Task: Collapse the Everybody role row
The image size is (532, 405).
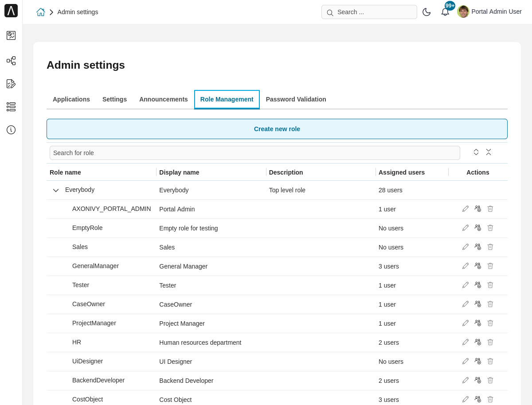Action: point(56,190)
